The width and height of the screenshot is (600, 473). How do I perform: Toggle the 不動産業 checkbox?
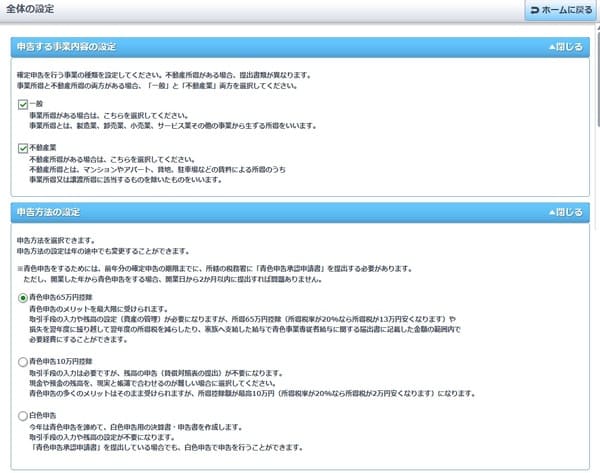point(23,148)
